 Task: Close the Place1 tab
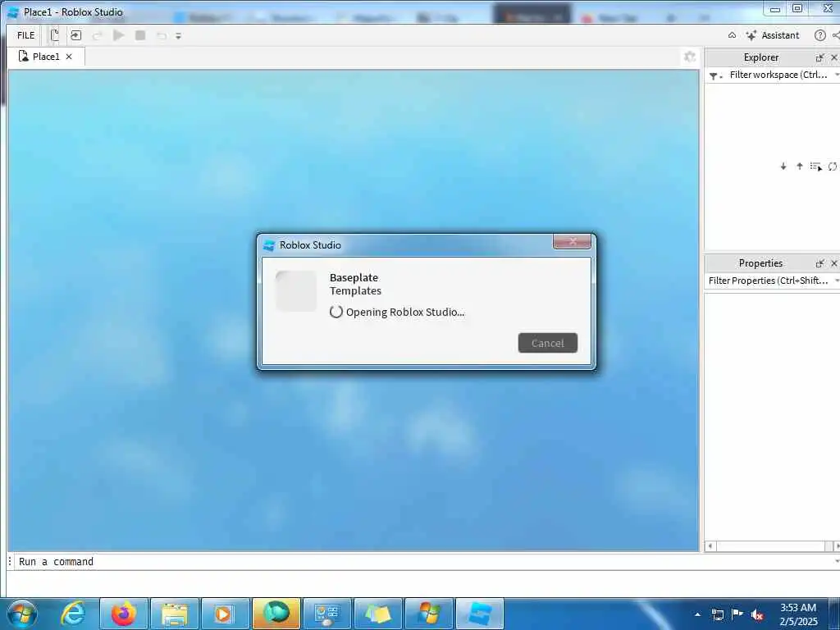tap(69, 57)
